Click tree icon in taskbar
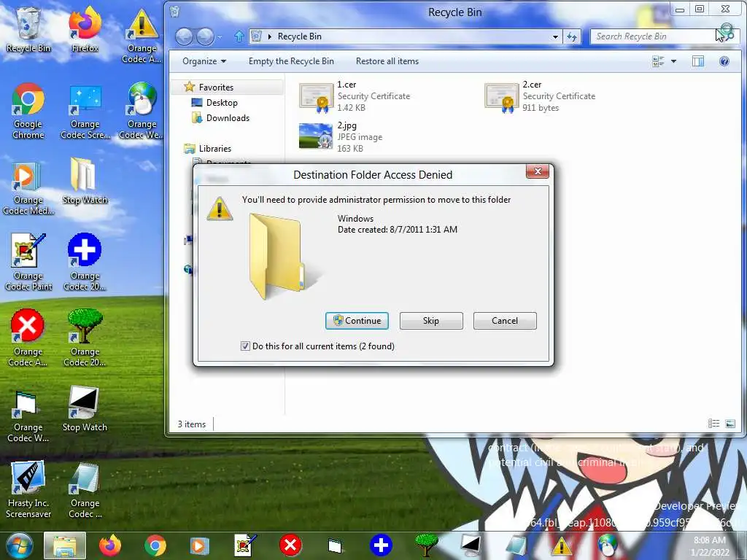 tap(426, 545)
